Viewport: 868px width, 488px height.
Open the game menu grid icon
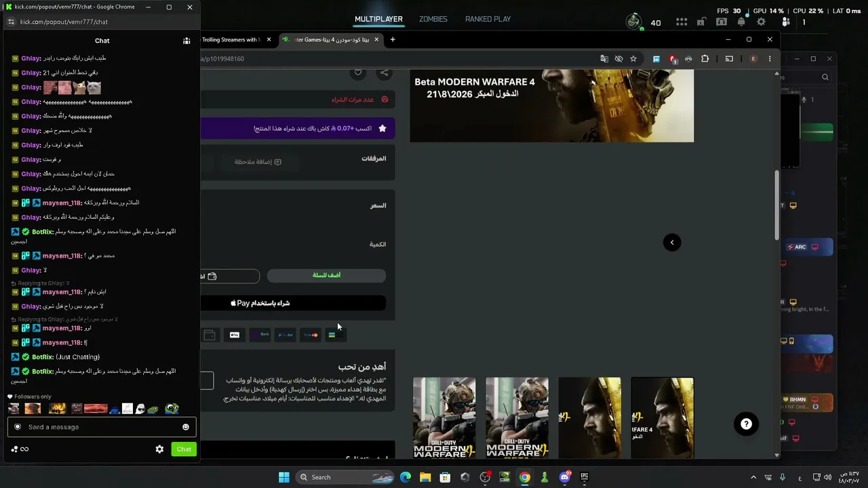(682, 22)
